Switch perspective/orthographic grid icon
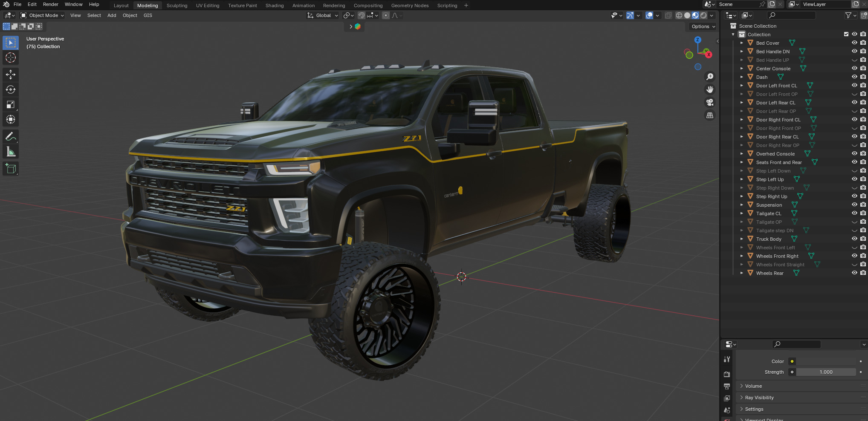This screenshot has height=421, width=868. 710,115
